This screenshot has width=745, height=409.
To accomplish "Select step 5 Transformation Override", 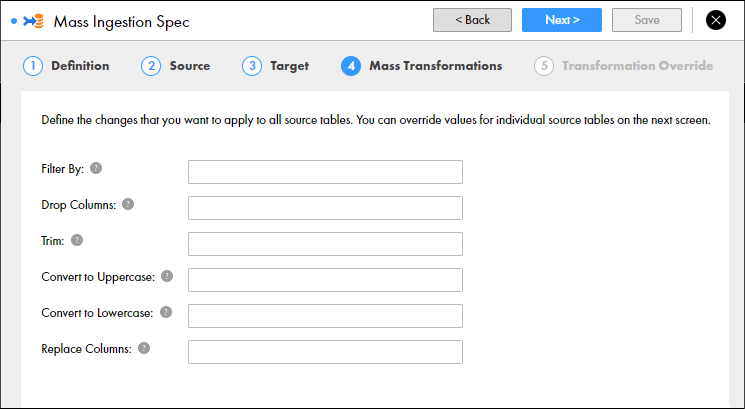I will point(623,66).
